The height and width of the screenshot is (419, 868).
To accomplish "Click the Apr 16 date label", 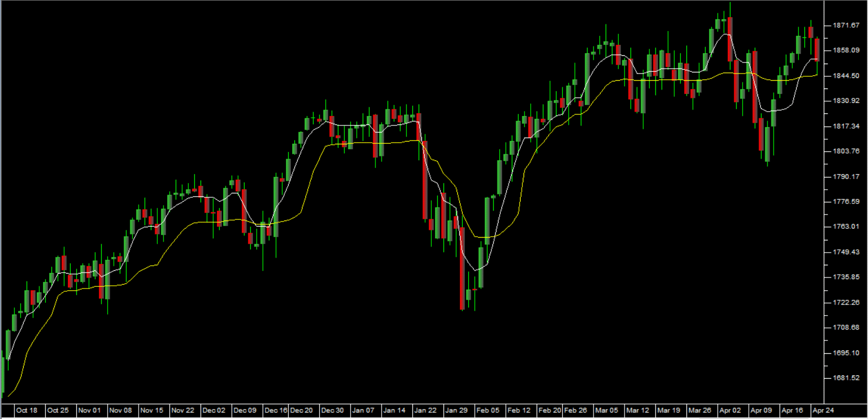I will pos(792,410).
